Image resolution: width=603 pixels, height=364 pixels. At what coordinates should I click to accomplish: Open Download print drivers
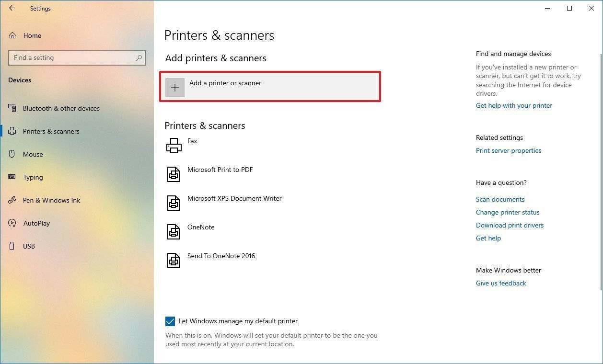pyautogui.click(x=510, y=225)
